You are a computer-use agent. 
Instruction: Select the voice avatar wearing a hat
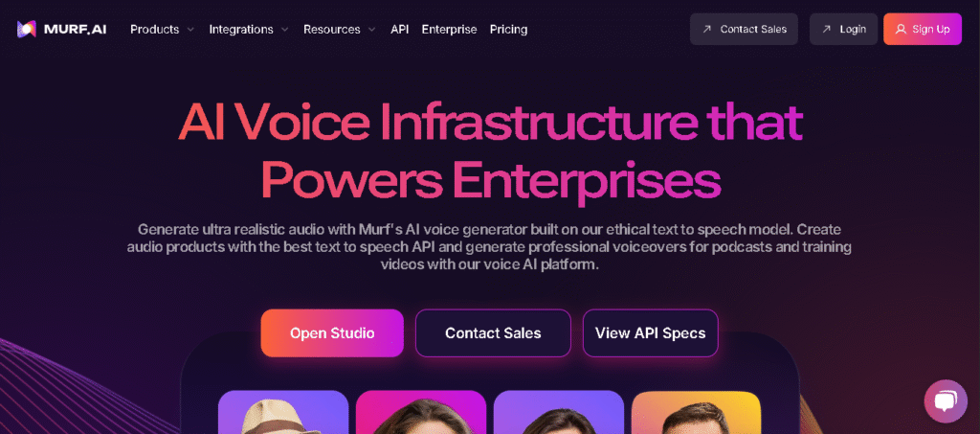(x=283, y=413)
